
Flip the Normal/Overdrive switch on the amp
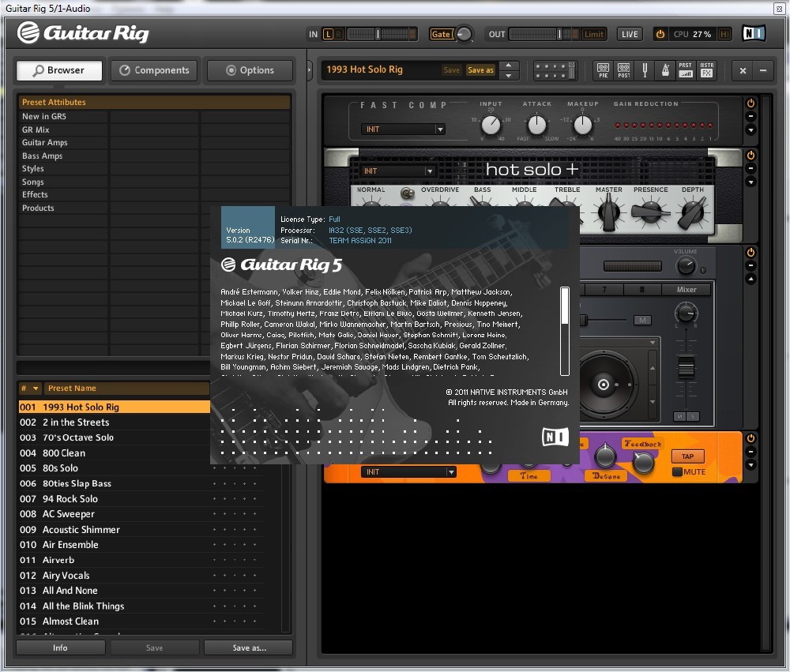click(407, 193)
